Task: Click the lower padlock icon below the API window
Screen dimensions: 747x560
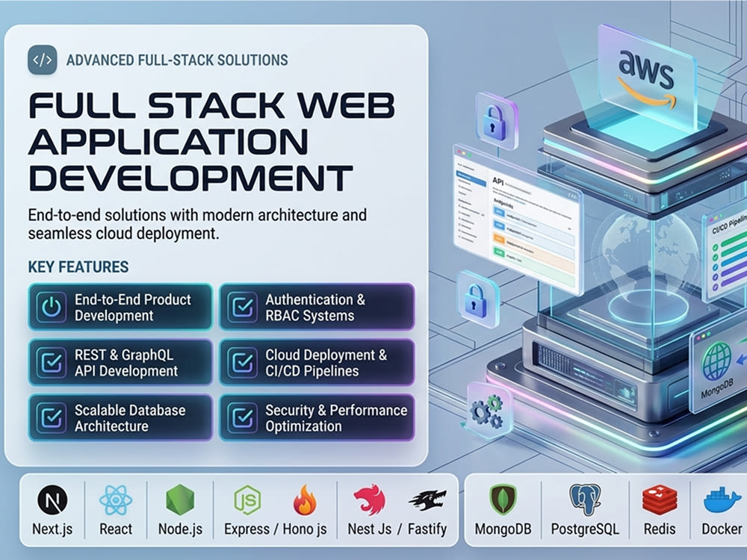Action: point(477,300)
